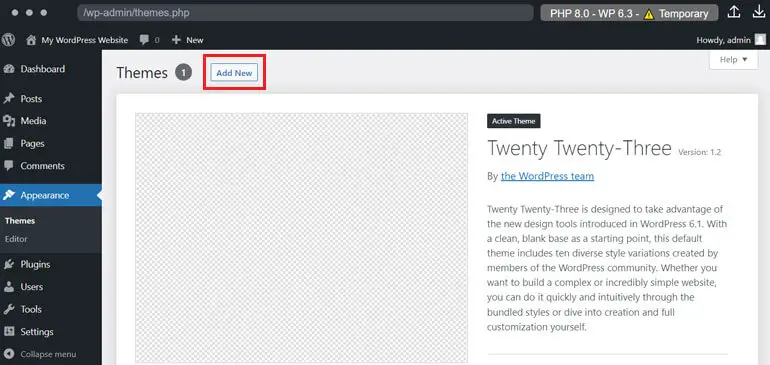Click the Plugins plug icon
Screen dimensions: 770x365
(x=9, y=264)
